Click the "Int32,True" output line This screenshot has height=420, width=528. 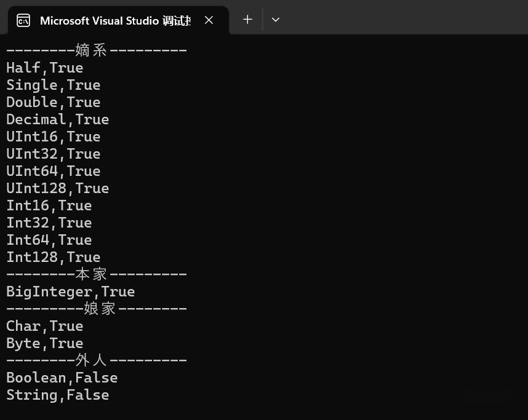pyautogui.click(x=49, y=223)
